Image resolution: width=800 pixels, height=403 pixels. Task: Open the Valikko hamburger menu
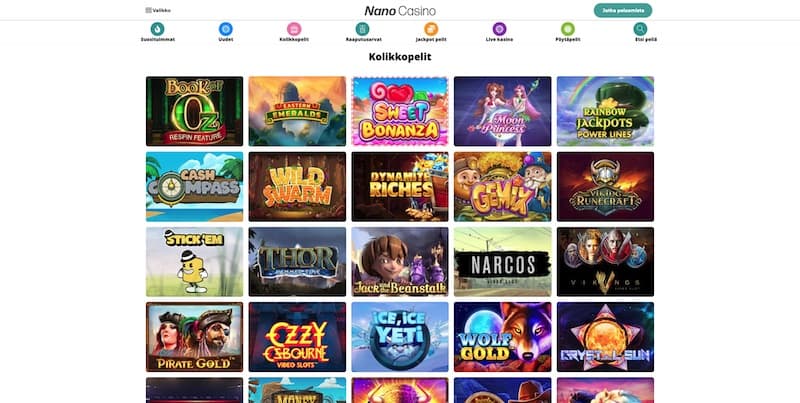click(158, 10)
